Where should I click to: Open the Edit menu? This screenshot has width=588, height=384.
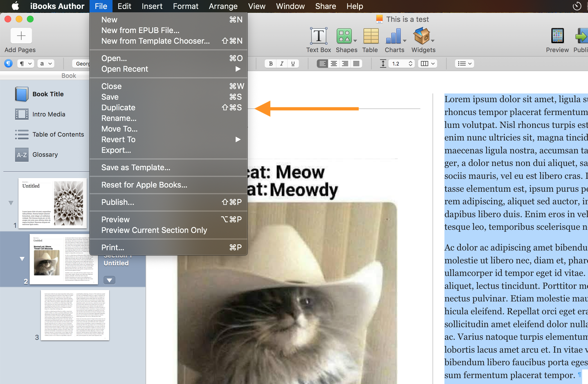124,6
